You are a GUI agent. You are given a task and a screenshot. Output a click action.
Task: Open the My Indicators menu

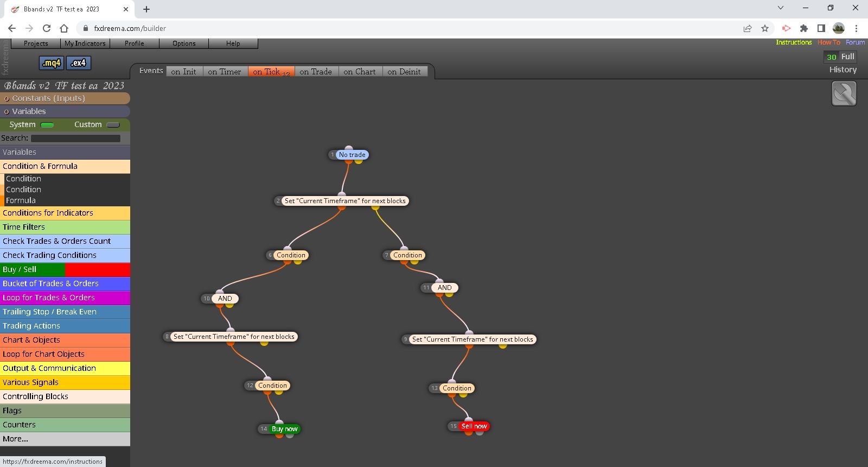click(x=85, y=43)
